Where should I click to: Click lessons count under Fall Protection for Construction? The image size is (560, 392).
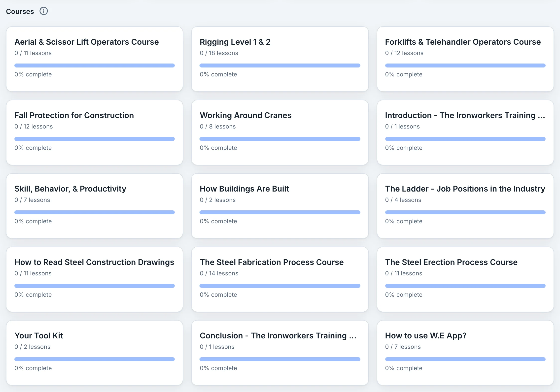point(34,127)
